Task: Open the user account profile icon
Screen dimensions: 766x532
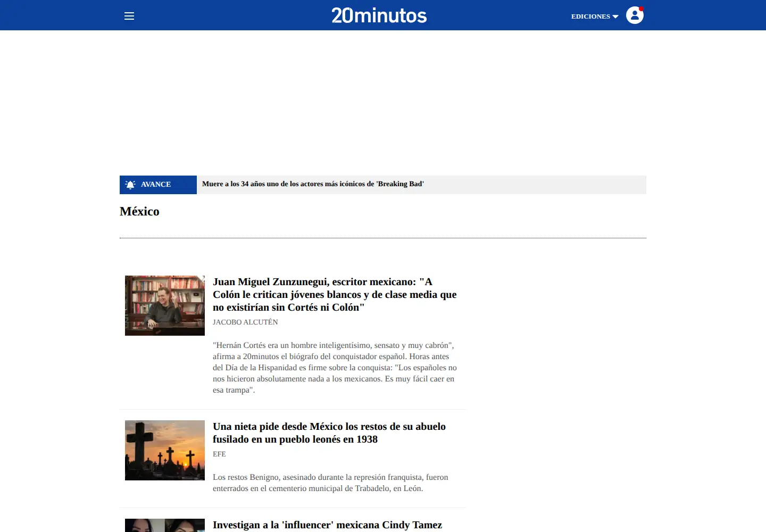Action: (635, 15)
